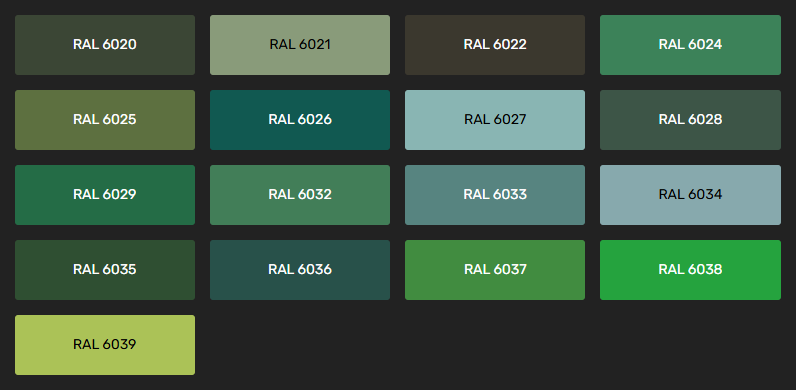
Task: Click the RAL 6033 swatch
Action: [x=494, y=195]
